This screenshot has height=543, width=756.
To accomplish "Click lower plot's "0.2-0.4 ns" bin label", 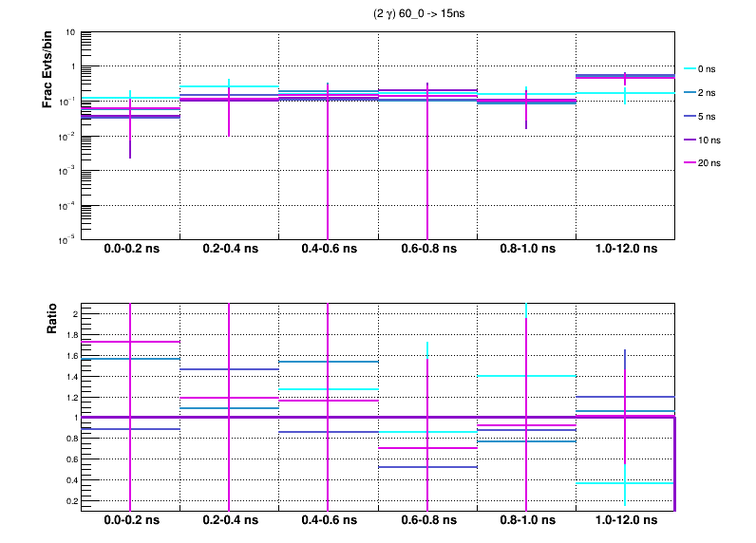I will tap(229, 522).
